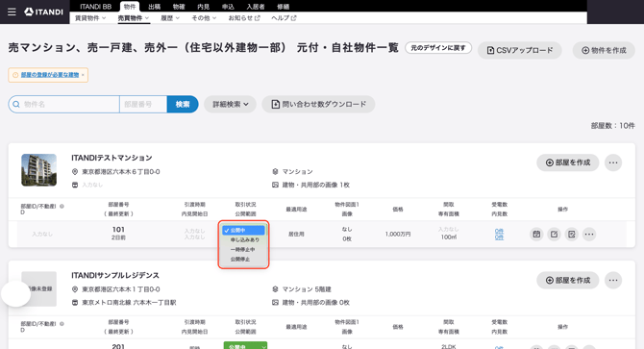Click the first edit pencil icon for room 101
Viewport: 644px width, 349px height.
554,234
